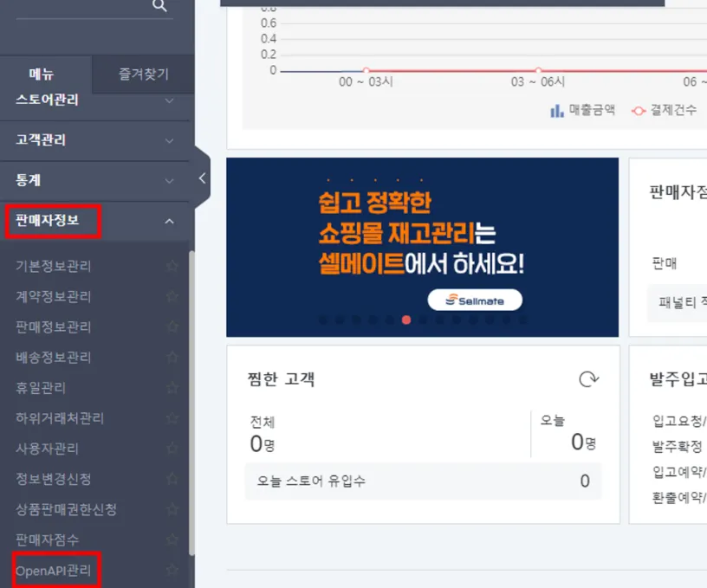Open 하위거래처관리 submenu item
The width and height of the screenshot is (707, 588).
[60, 418]
